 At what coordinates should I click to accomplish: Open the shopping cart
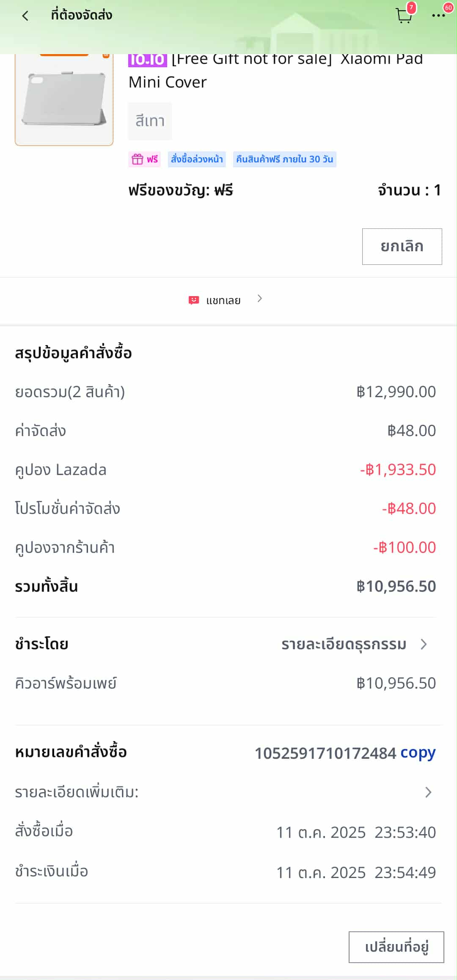[x=403, y=16]
